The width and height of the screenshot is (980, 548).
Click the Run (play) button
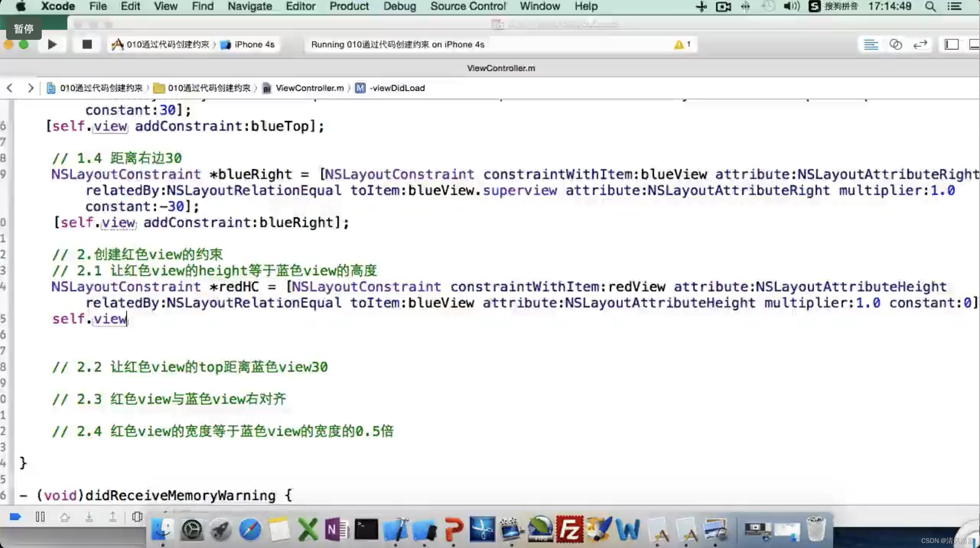[52, 44]
